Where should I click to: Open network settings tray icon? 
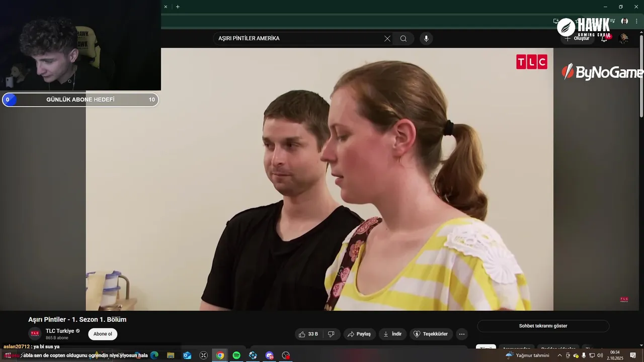[x=592, y=355]
